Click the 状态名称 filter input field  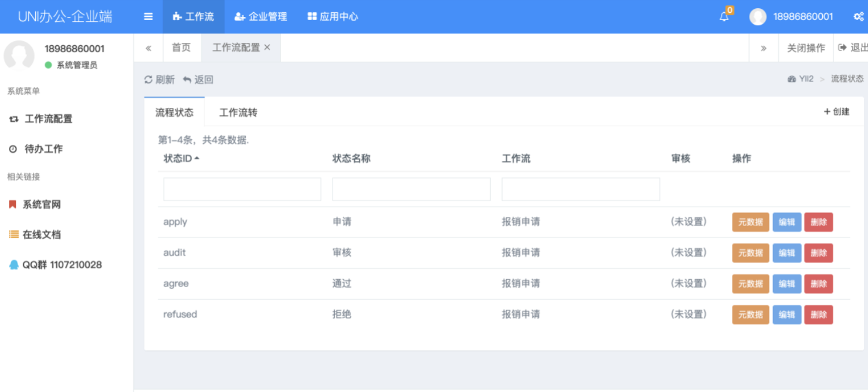[x=411, y=190]
